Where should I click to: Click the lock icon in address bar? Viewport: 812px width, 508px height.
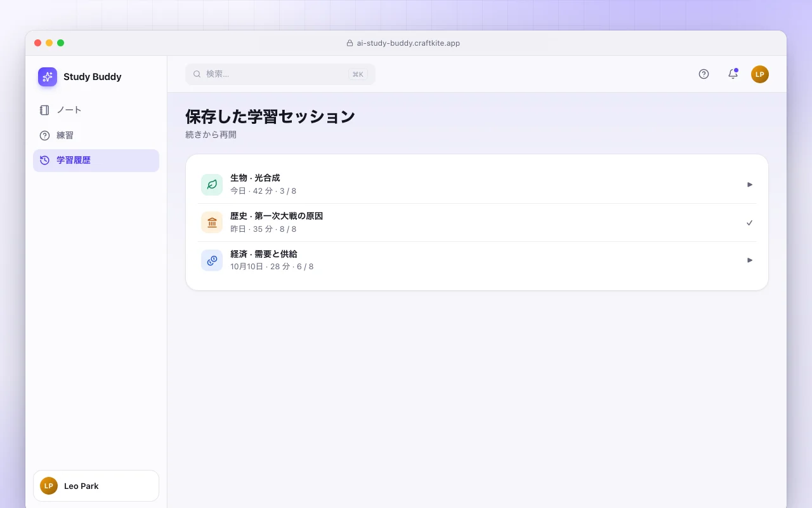[x=350, y=43]
